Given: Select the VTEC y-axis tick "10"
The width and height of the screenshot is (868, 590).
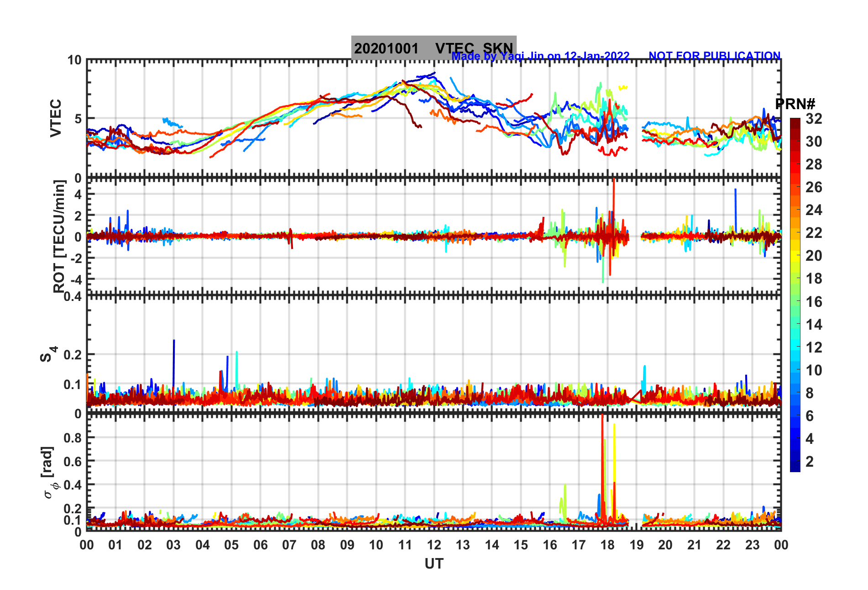Looking at the screenshot, I should coord(74,60).
